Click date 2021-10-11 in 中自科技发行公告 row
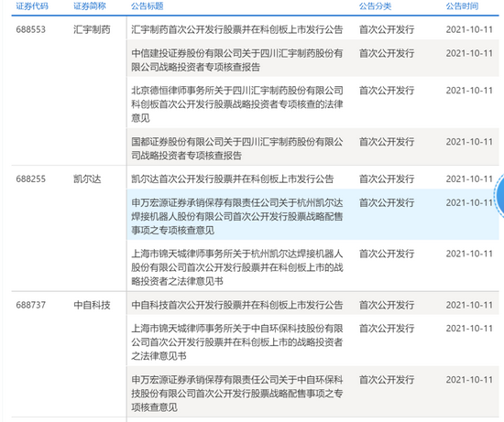Screen dimensions: 504x422 (x=469, y=305)
